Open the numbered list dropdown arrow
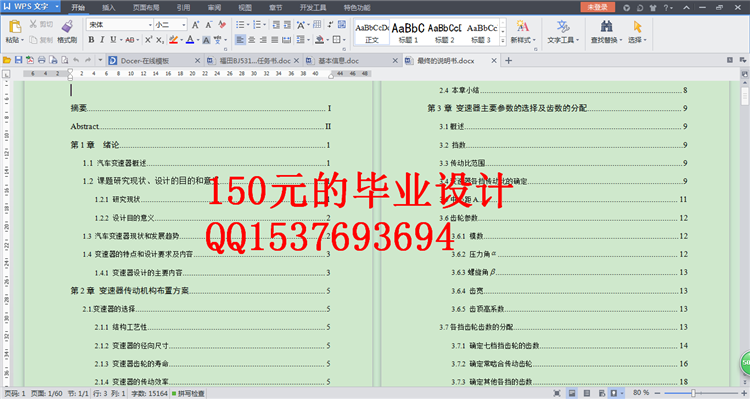This screenshot has width=750, height=399. pos(265,24)
